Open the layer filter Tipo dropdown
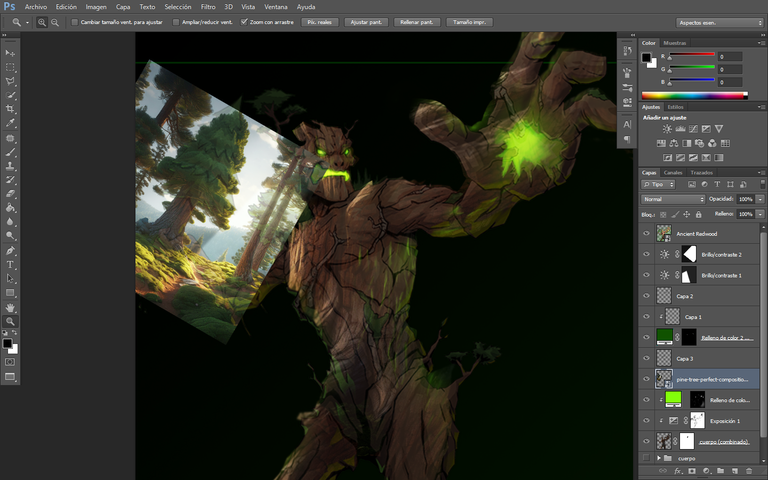Screen dimensions: 768x480 pos(658,184)
